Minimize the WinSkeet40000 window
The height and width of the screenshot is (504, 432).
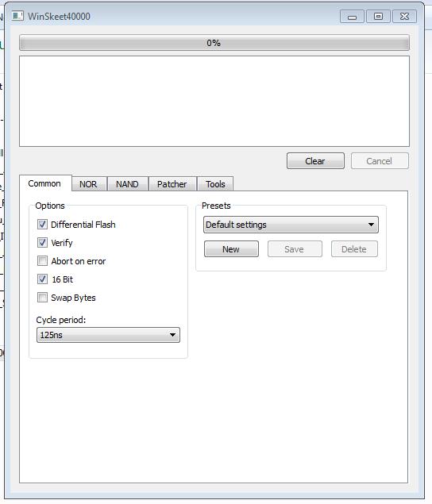point(352,17)
